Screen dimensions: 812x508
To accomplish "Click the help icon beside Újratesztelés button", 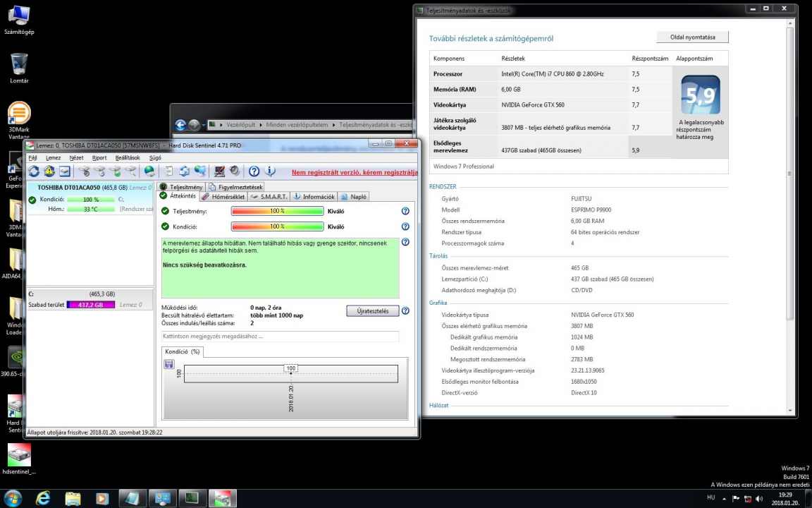I will click(405, 311).
